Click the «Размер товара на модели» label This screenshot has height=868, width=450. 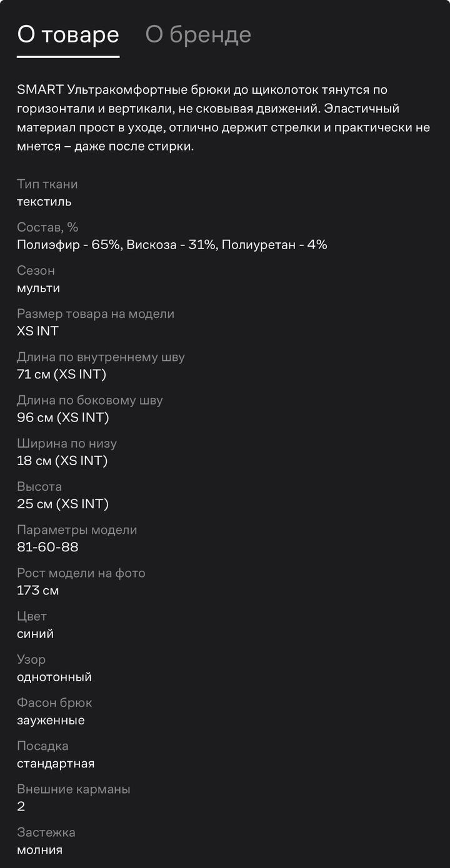click(x=96, y=313)
